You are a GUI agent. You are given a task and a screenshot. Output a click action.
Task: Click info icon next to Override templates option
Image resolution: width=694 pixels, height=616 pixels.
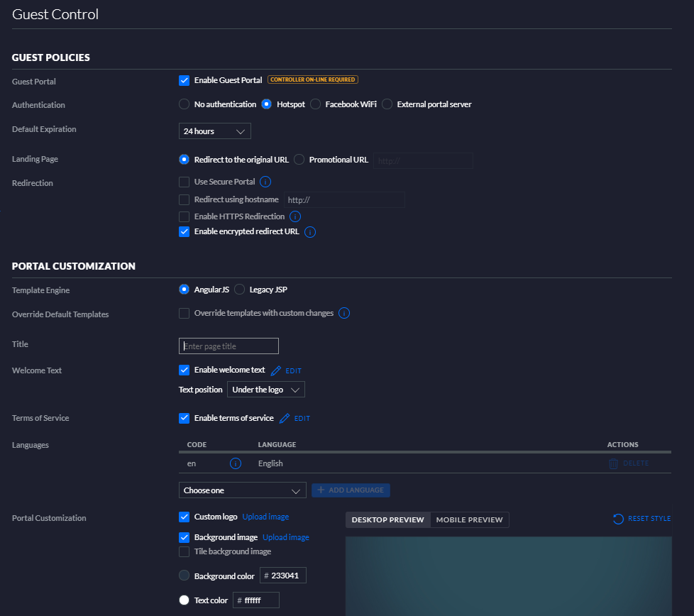pos(344,313)
